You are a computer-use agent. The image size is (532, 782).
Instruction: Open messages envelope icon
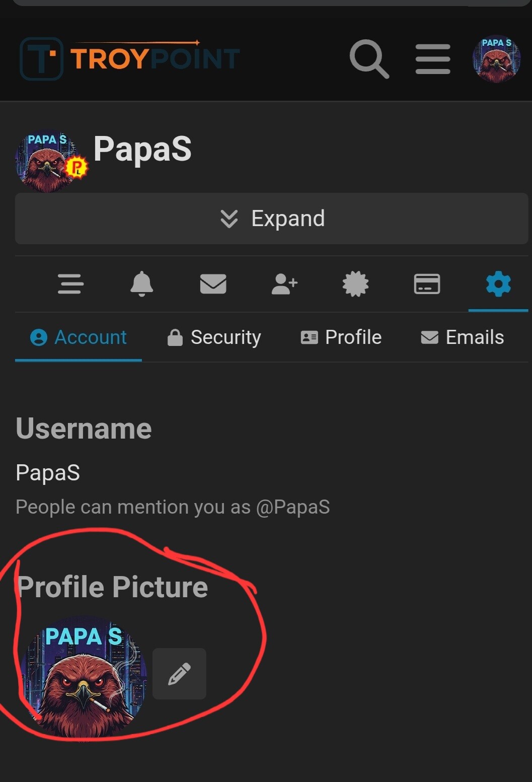click(x=213, y=284)
